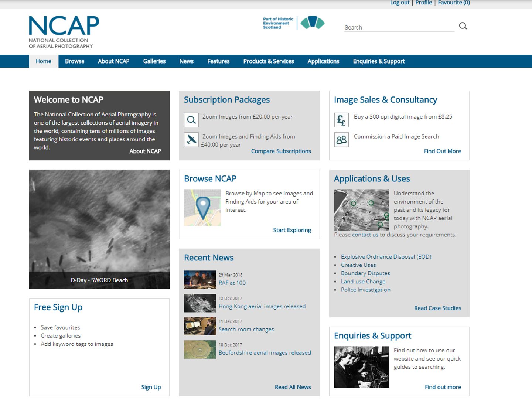Click the Historic Environment Scotland emblem
532x399 pixels.
coord(312,23)
